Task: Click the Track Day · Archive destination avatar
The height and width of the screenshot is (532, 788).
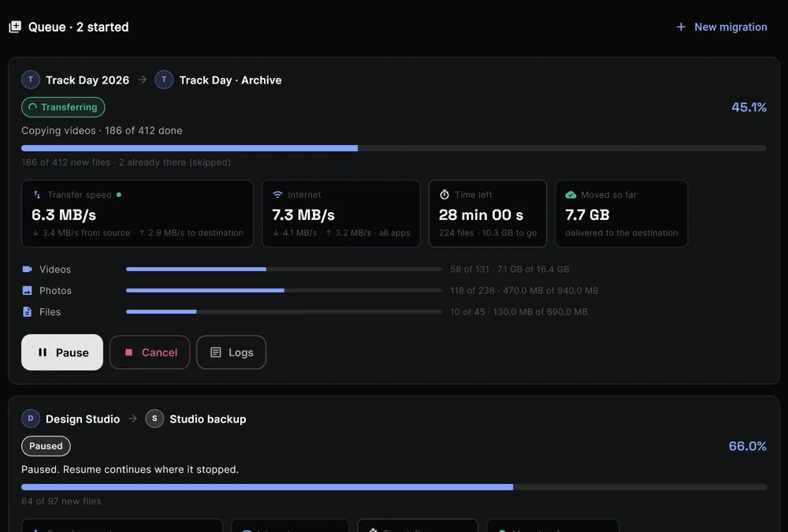Action: (164, 80)
